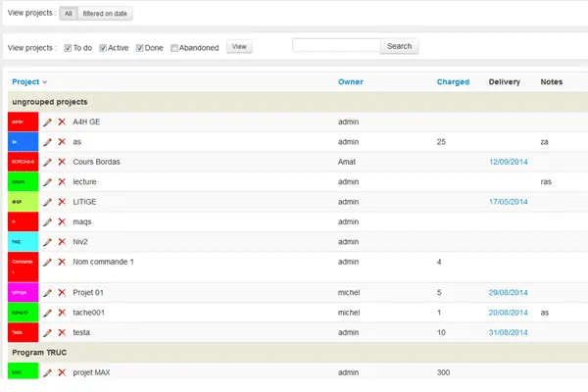
Task: Sort the list by Charged column
Action: coord(453,81)
